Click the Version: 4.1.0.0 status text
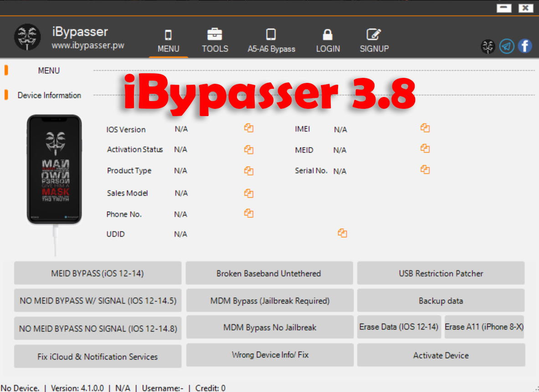The height and width of the screenshot is (392, 539). pyautogui.click(x=77, y=388)
